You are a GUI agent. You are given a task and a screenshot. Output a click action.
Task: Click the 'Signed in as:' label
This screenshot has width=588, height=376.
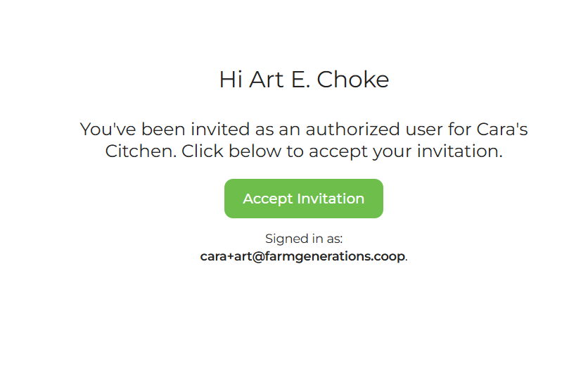point(304,239)
